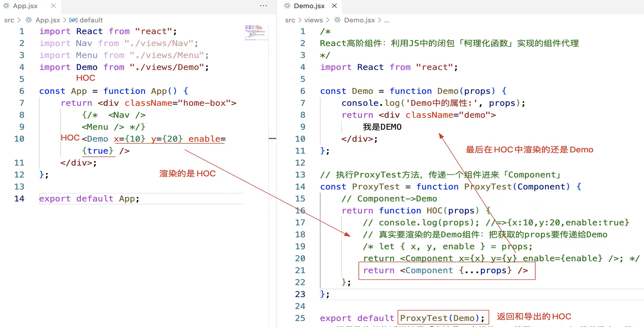The width and height of the screenshot is (644, 327).
Task: Click 'import React from "react"' in Demo.jsx
Action: (x=389, y=67)
